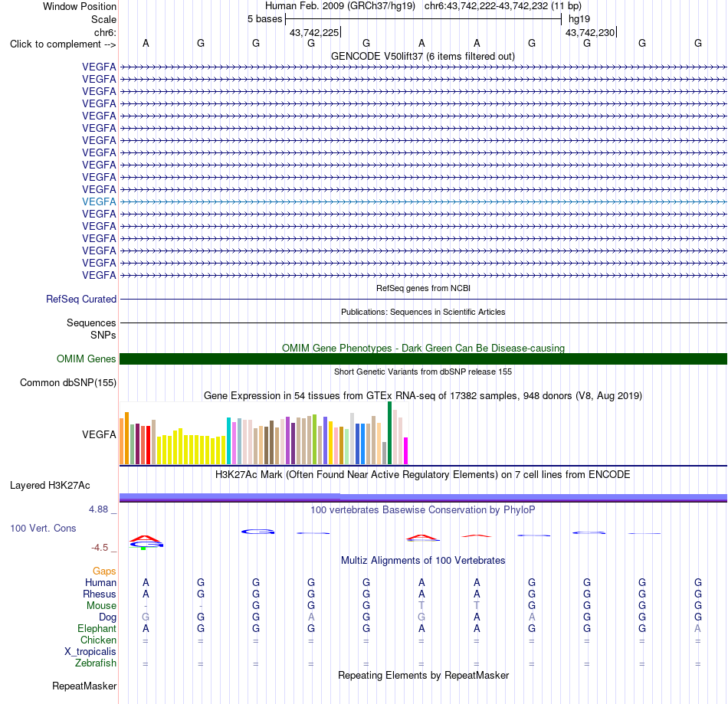Click the RefSeq Curated intron line
The height and width of the screenshot is (704, 728).
coord(423,299)
